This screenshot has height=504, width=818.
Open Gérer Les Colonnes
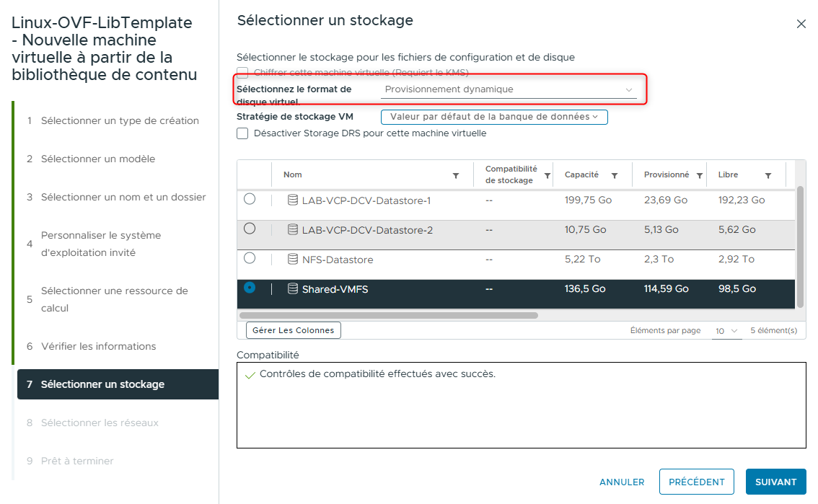[x=293, y=330]
